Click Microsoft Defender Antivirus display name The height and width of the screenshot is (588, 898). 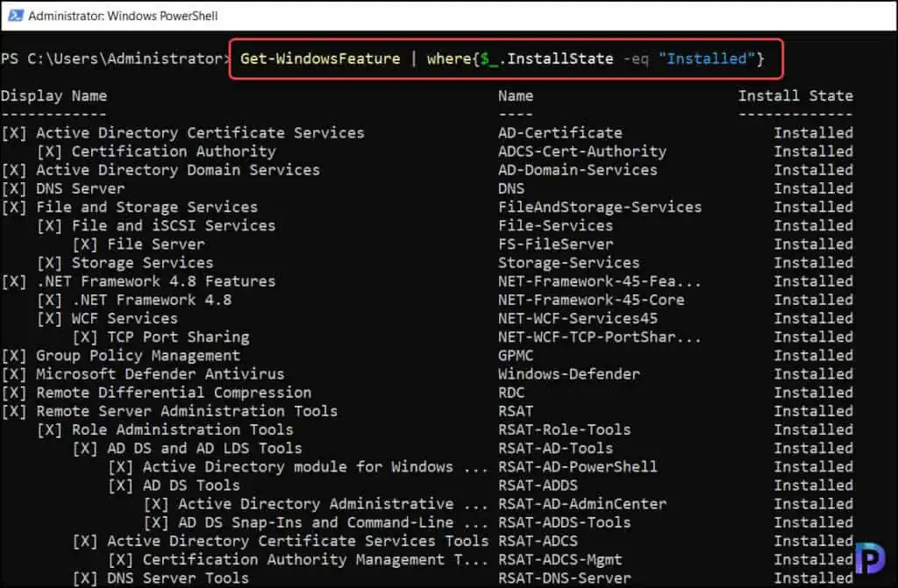point(160,374)
